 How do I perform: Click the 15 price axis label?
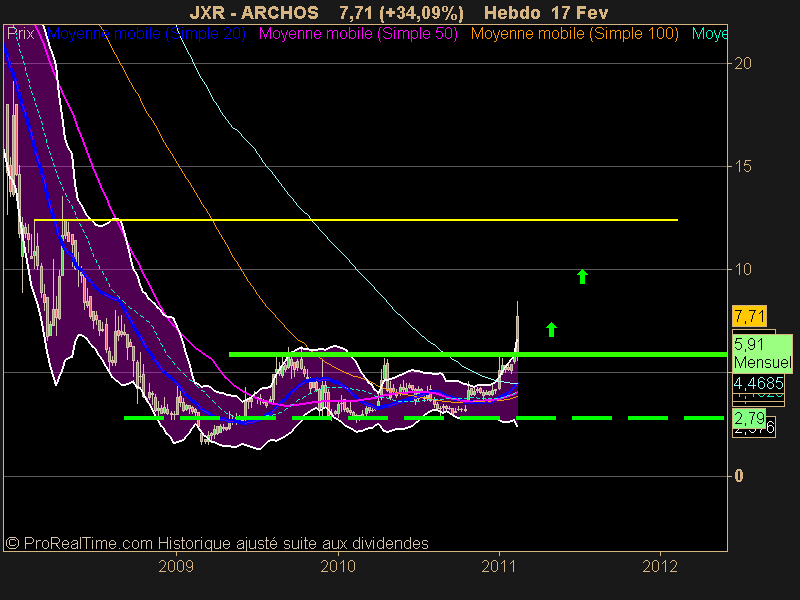tap(743, 166)
